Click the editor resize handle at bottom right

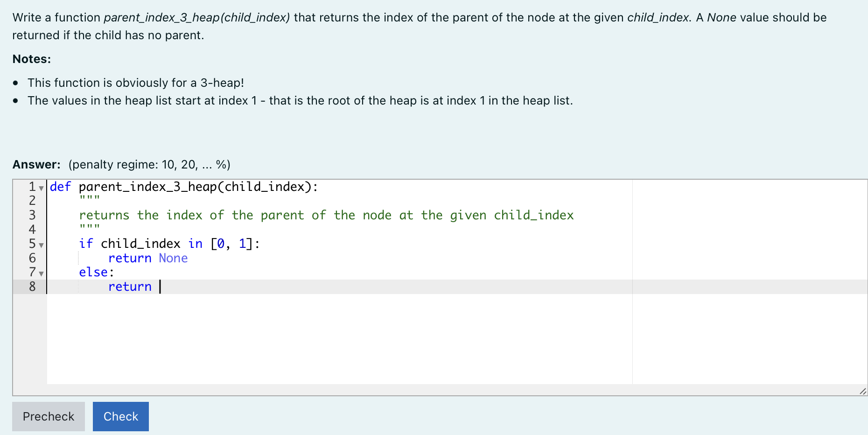point(863,391)
